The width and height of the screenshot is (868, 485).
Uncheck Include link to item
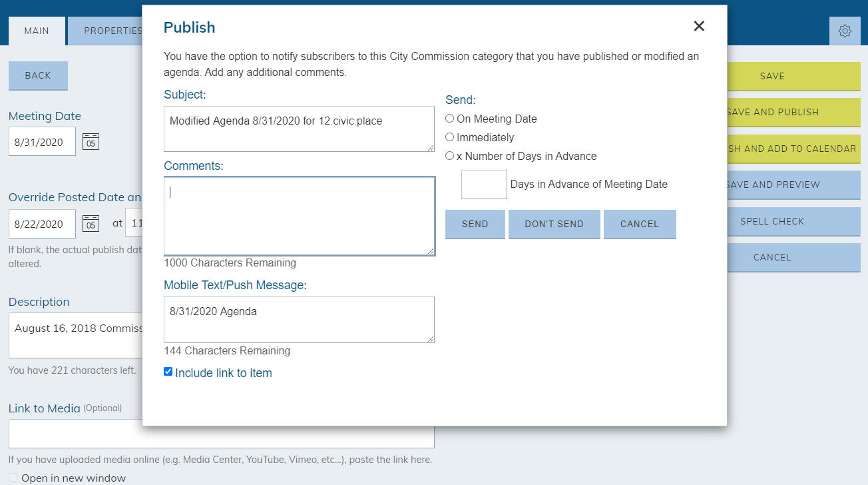[168, 372]
